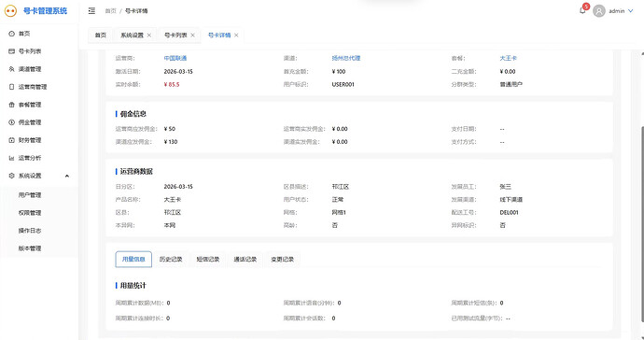Click the admin user avatar
Image resolution: width=644 pixels, height=340 pixels.
(599, 10)
